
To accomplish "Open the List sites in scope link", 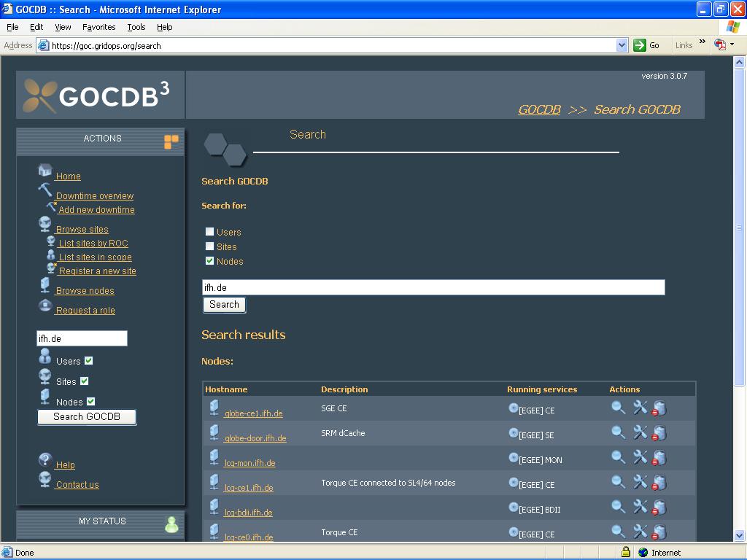I will (x=96, y=257).
